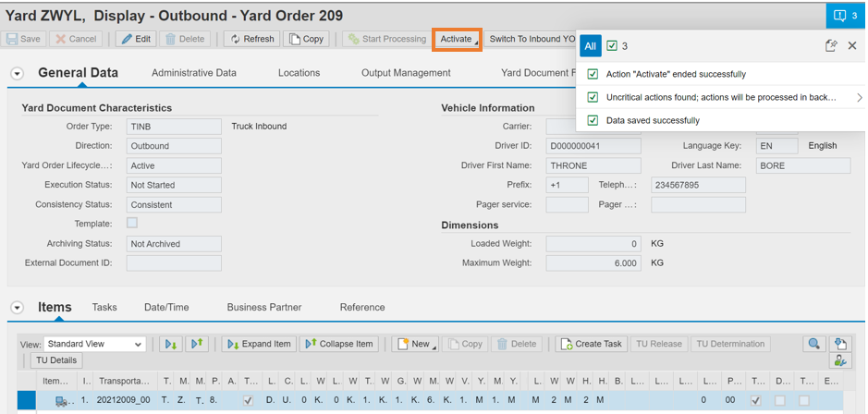This screenshot has width=868, height=414.
Task: Expand the Uncritical actions message details
Action: click(x=859, y=97)
